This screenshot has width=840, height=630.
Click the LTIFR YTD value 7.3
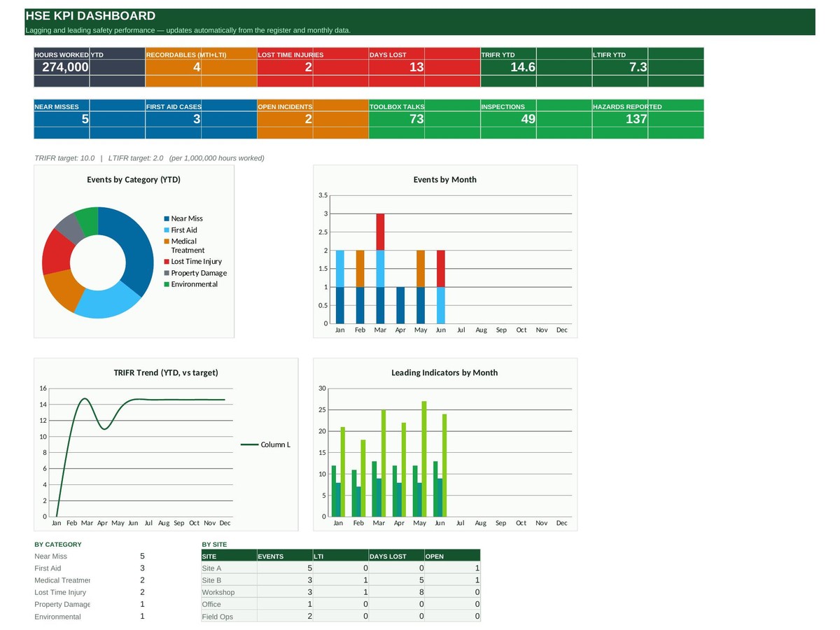(638, 67)
